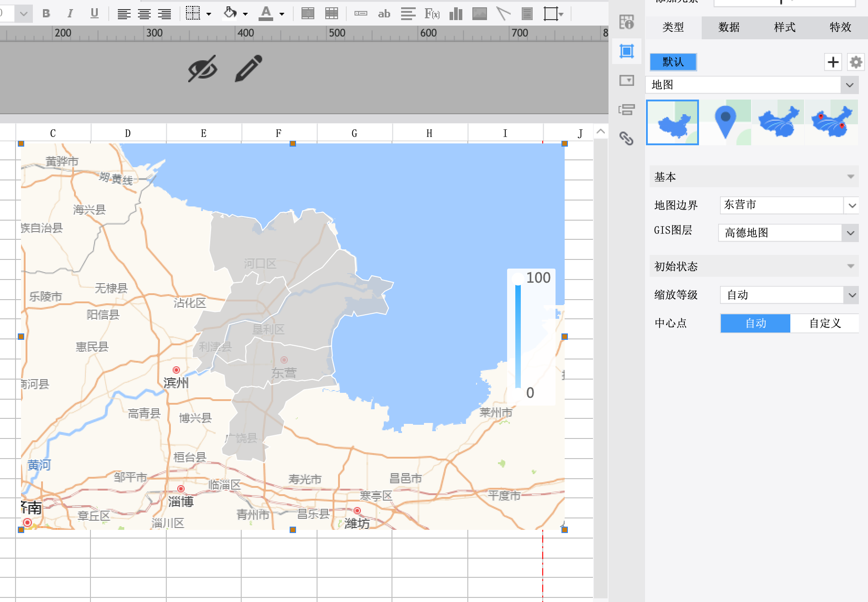The image size is (868, 602).
Task: Select column header D
Action: [x=128, y=133]
